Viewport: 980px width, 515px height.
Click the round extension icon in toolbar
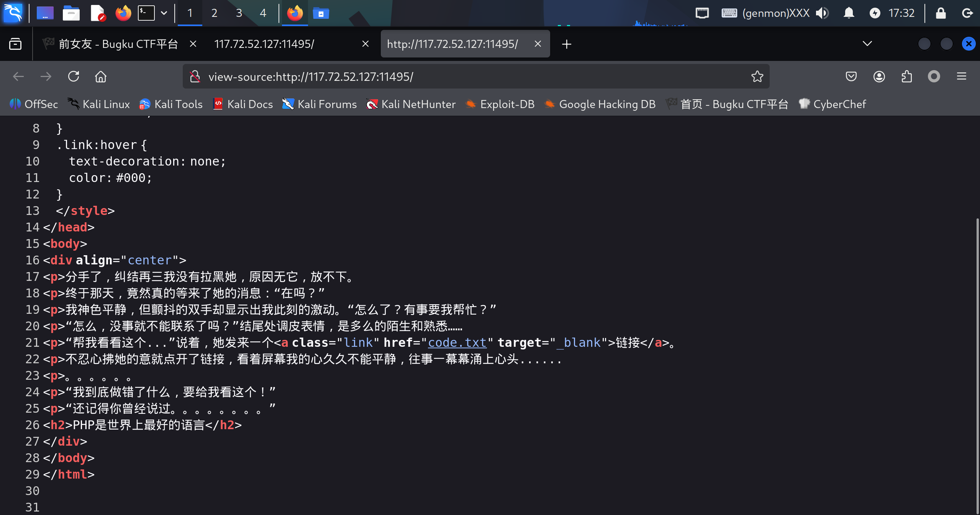(934, 77)
